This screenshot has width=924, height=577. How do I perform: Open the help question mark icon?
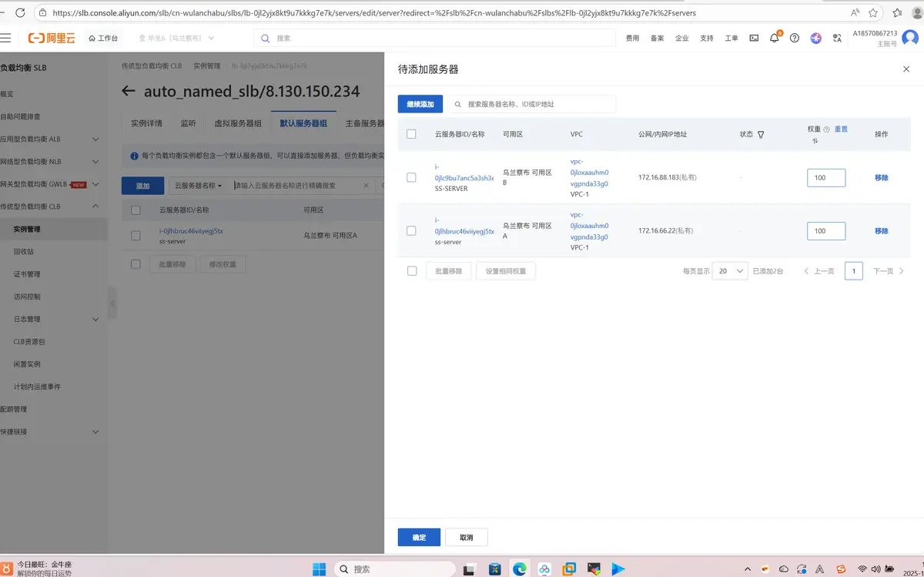795,38
